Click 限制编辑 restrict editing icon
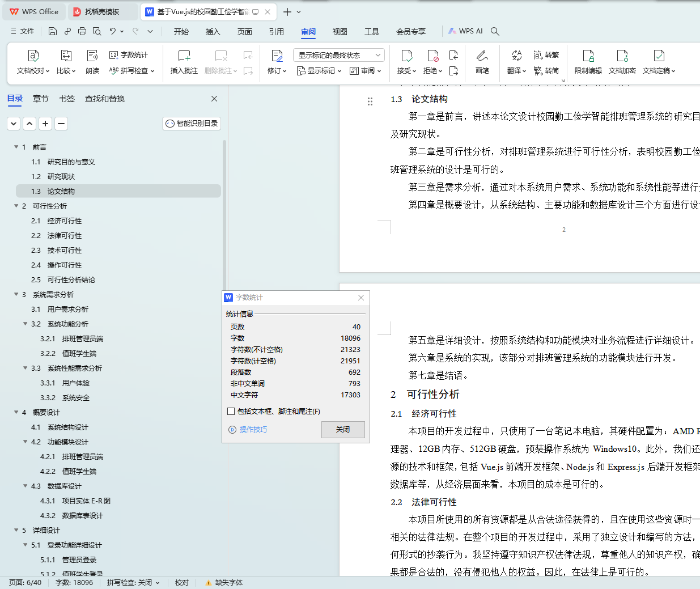 (588, 56)
